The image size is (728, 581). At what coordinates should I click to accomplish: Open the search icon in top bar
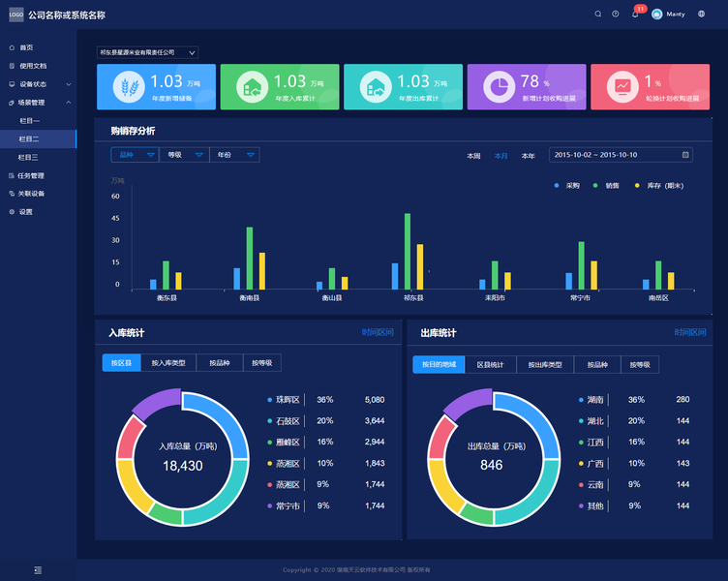pyautogui.click(x=598, y=14)
